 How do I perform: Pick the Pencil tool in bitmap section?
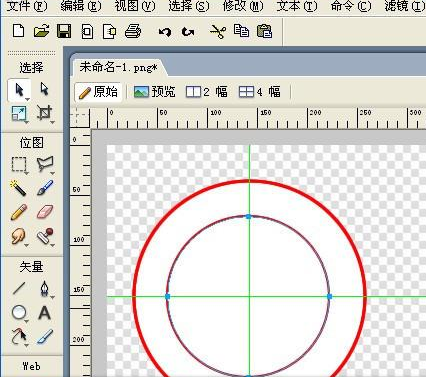click(x=19, y=212)
